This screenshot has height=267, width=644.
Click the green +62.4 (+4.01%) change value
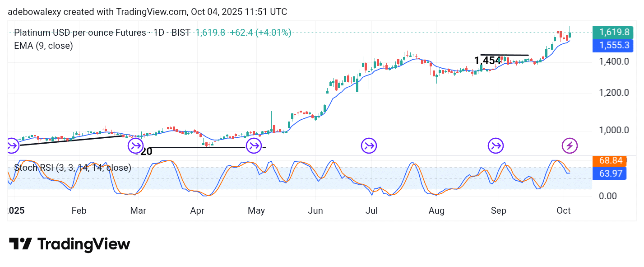(x=260, y=33)
